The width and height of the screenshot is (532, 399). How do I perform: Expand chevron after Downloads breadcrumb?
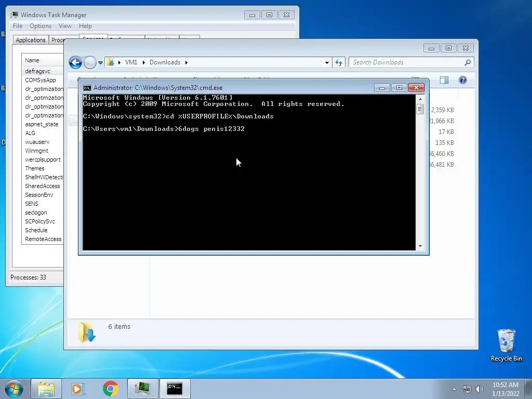(187, 62)
